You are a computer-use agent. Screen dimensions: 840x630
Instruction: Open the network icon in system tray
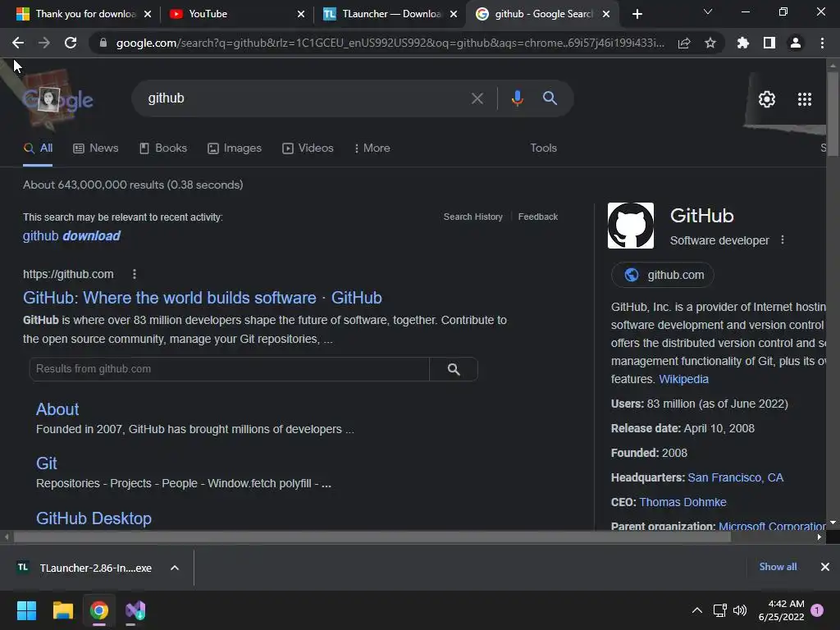coord(719,610)
